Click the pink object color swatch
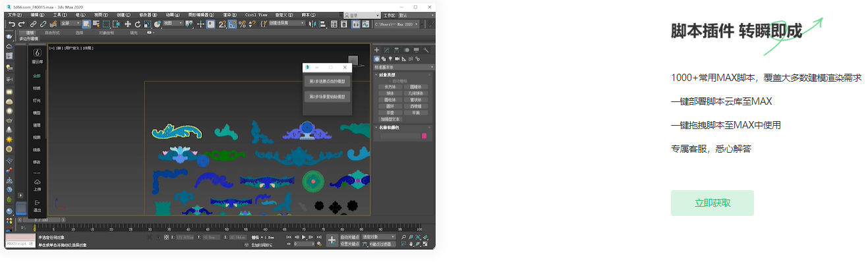This screenshot has width=868, height=262. click(x=424, y=136)
